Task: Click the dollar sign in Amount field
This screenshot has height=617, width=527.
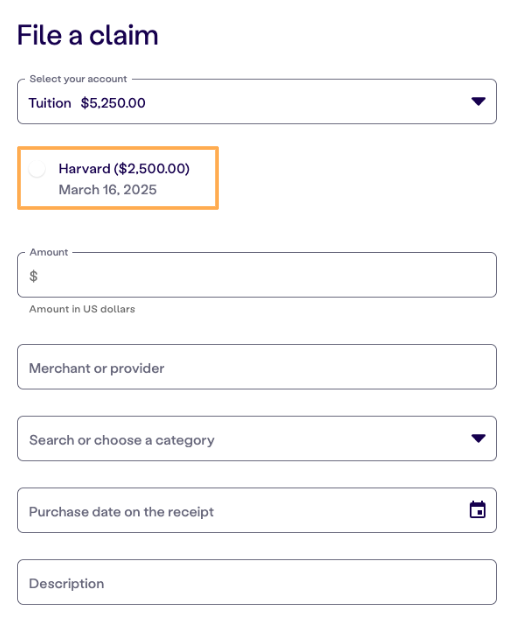Action: pyautogui.click(x=33, y=276)
